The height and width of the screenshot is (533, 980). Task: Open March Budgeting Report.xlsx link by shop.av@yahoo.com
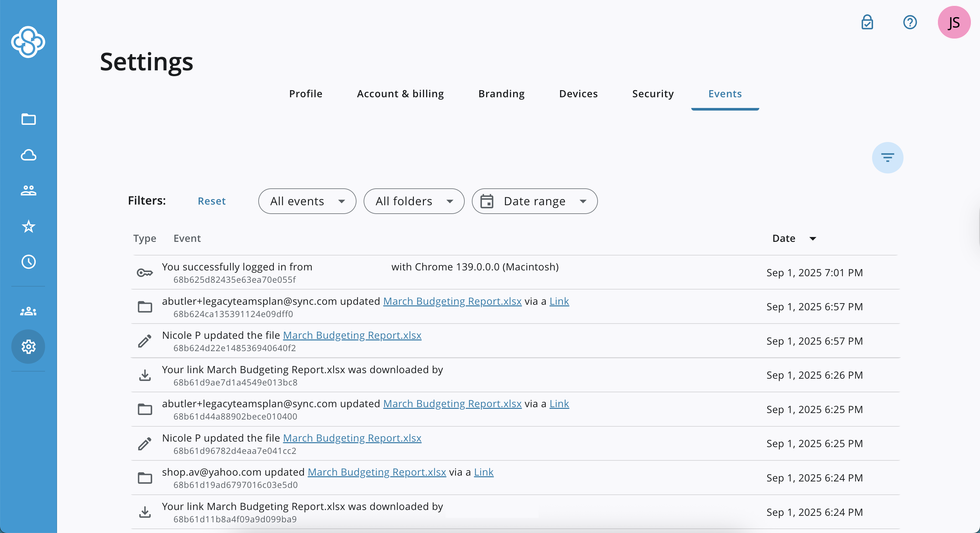click(x=376, y=472)
